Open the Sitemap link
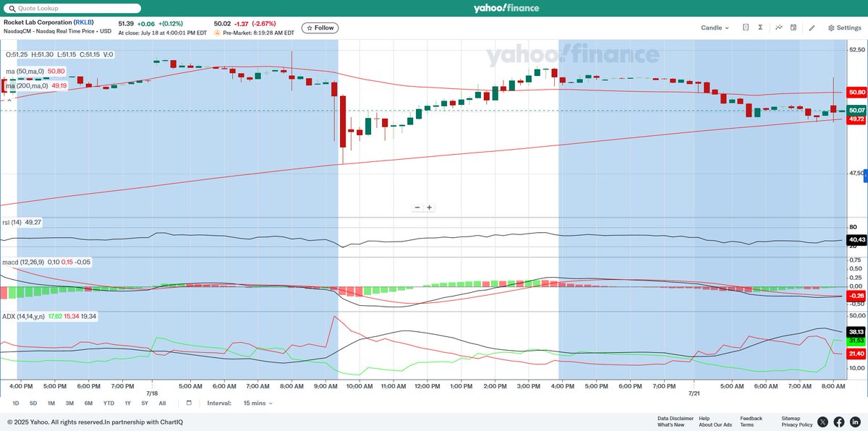Viewport: 868px width, 431px height. pos(791,418)
